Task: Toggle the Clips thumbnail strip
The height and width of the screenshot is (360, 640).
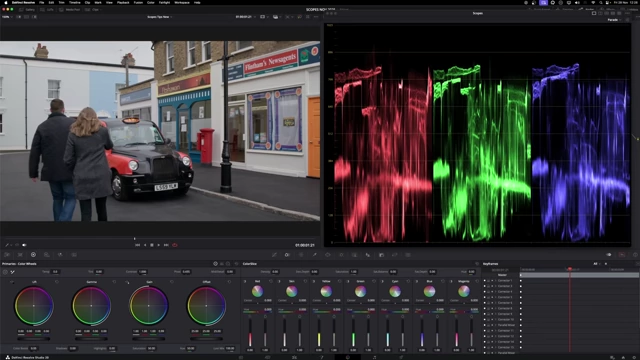Action: pos(92,9)
